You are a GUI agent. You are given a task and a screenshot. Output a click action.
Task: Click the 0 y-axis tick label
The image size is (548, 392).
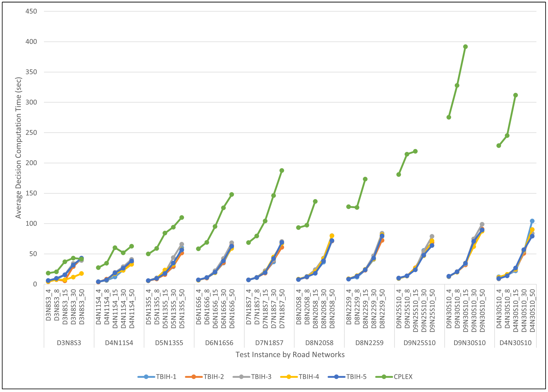pyautogui.click(x=35, y=284)
